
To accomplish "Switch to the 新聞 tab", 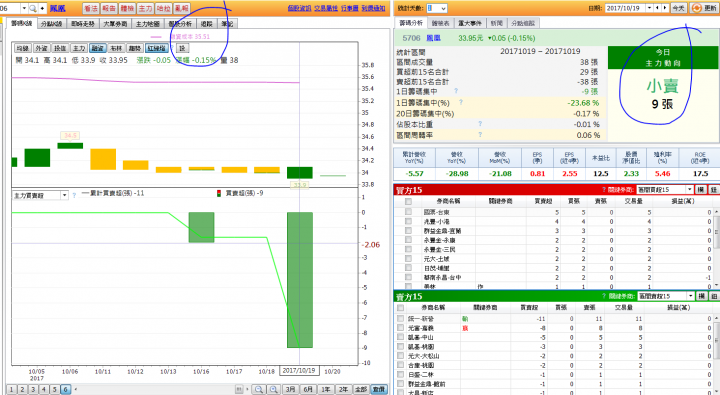I will click(x=497, y=23).
